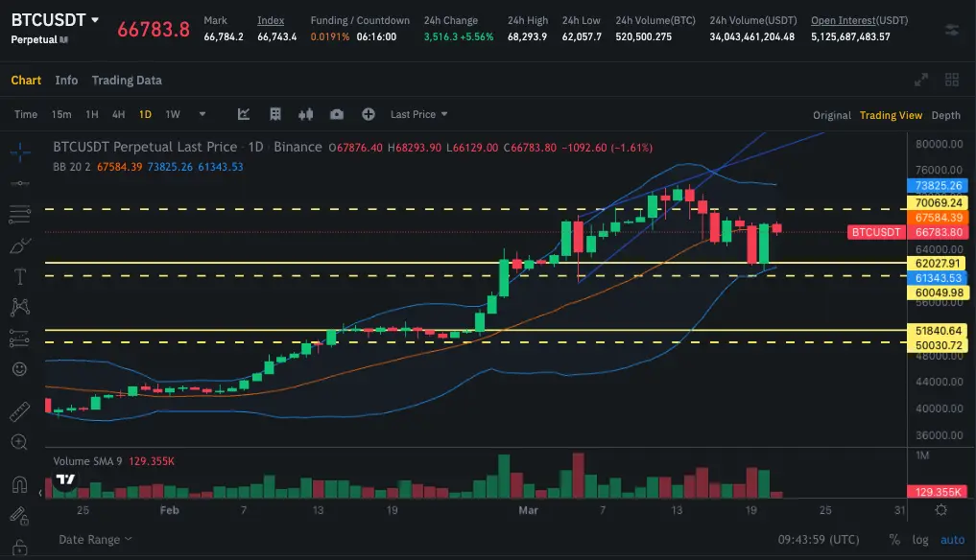Click the 62027.91 yellow price label
This screenshot has width=976, height=560.
pos(939,263)
